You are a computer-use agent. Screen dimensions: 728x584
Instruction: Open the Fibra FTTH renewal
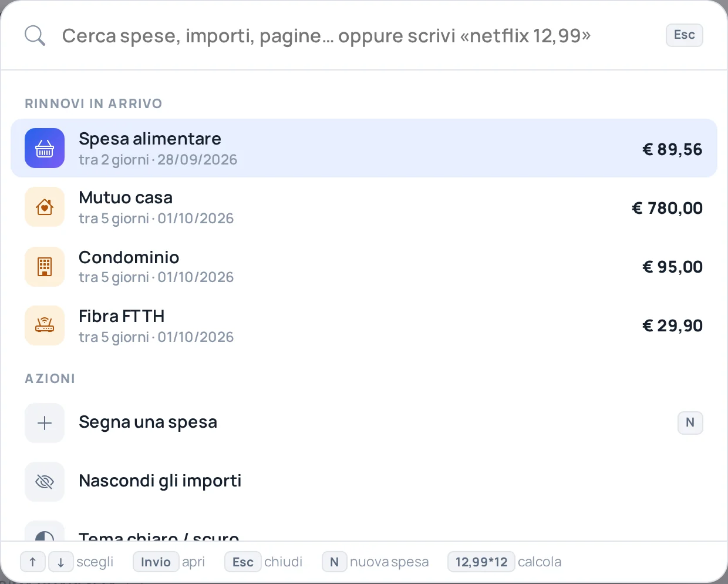pos(364,325)
